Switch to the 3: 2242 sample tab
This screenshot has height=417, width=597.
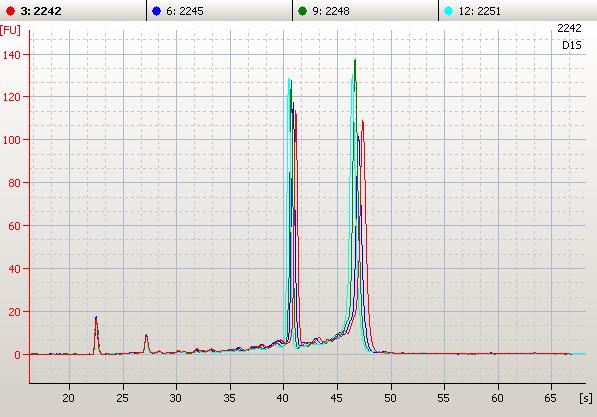(x=73, y=11)
